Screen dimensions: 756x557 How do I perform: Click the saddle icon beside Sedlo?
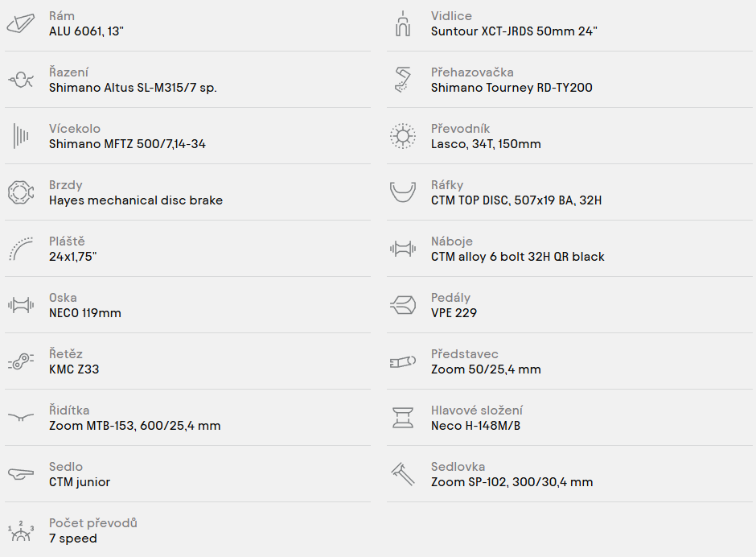pyautogui.click(x=21, y=474)
